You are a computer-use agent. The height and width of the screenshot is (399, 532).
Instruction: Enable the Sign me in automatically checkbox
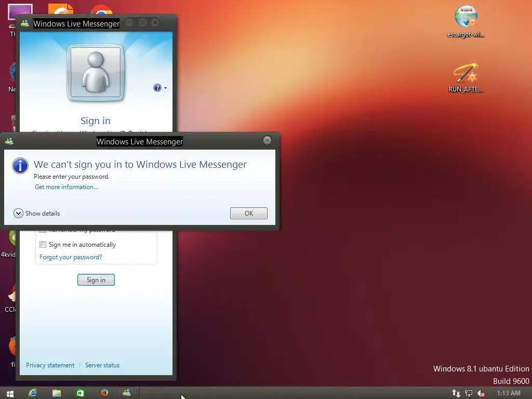click(x=43, y=244)
